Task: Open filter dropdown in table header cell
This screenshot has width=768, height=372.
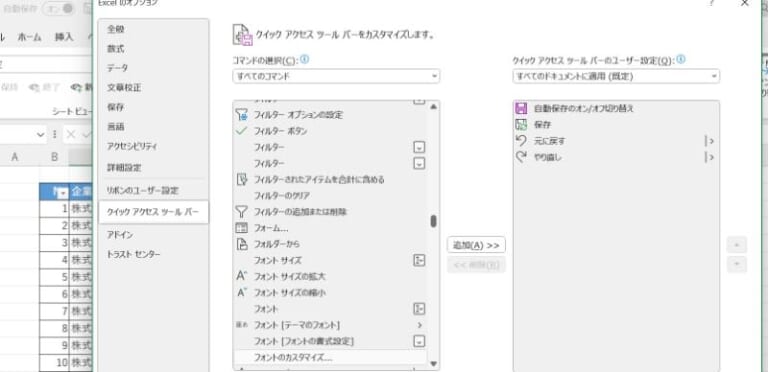Action: (x=62, y=194)
